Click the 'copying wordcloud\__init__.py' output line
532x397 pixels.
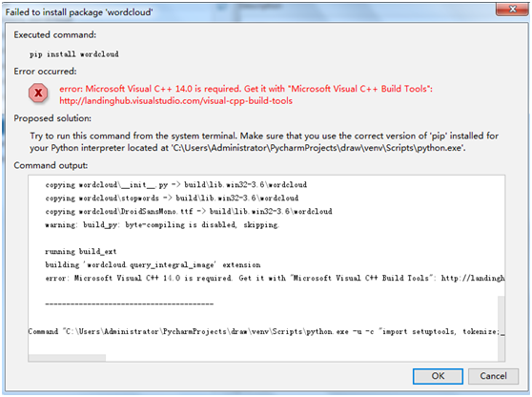(x=175, y=185)
